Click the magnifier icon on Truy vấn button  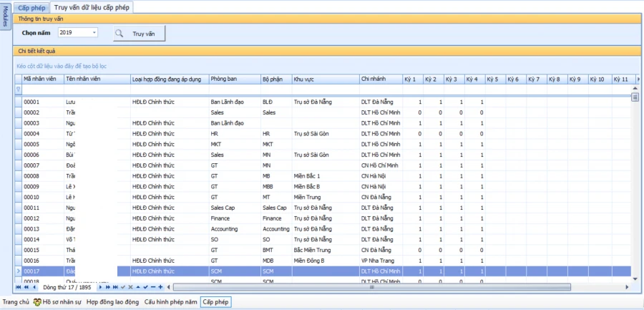click(119, 34)
